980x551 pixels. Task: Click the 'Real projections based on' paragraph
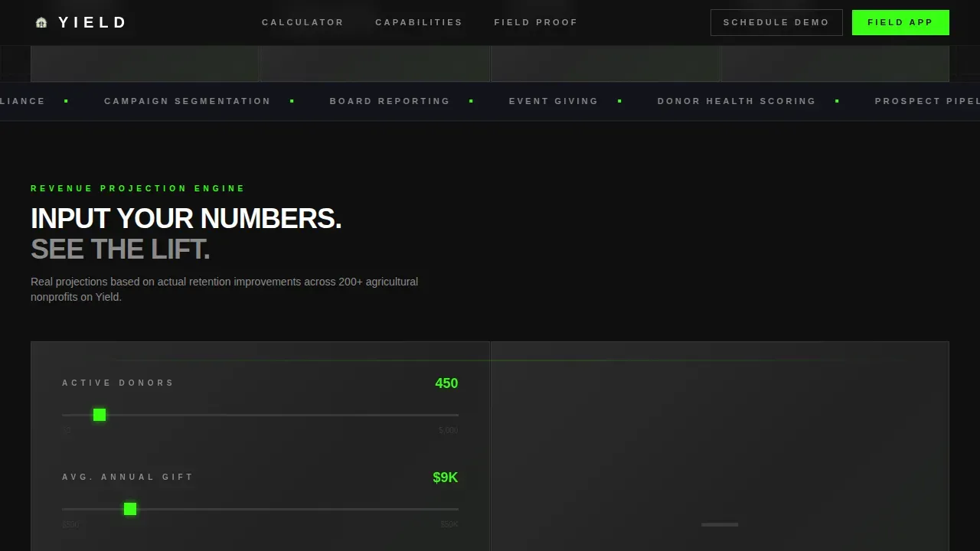pyautogui.click(x=224, y=289)
